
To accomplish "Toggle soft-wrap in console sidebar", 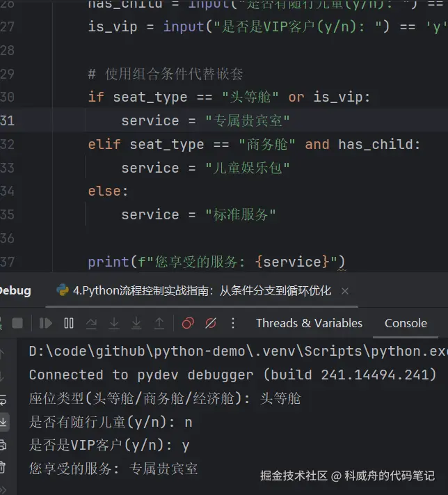I will pos(3,400).
